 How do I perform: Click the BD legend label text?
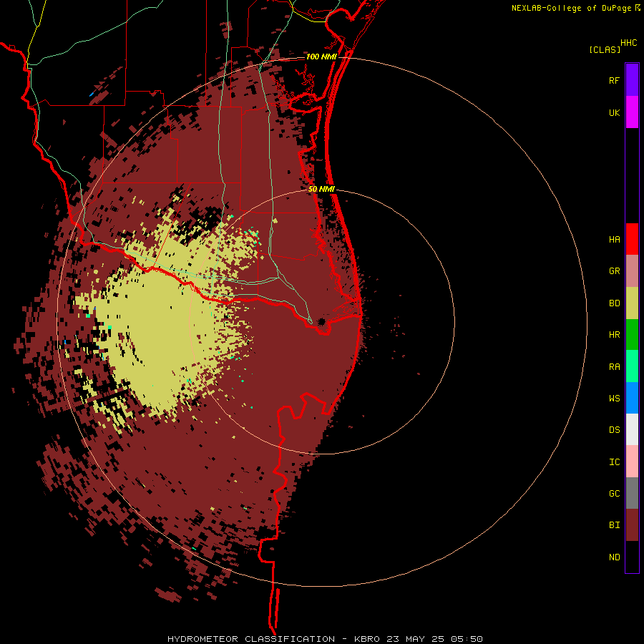tap(614, 303)
